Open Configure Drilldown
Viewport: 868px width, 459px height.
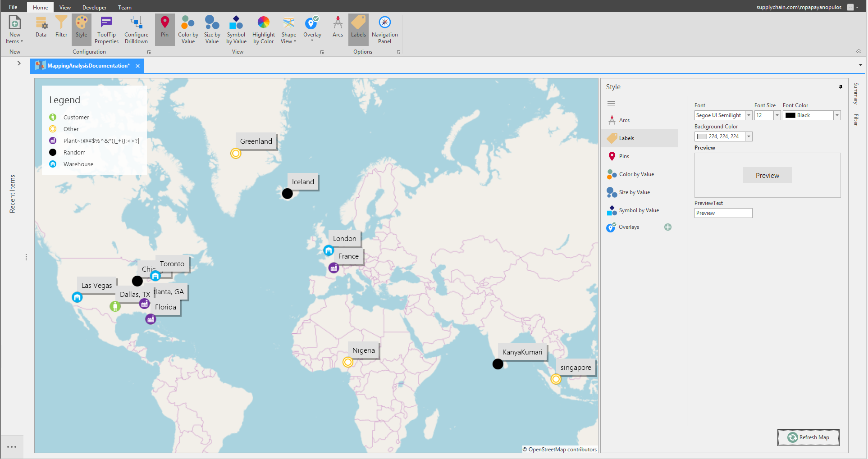136,30
